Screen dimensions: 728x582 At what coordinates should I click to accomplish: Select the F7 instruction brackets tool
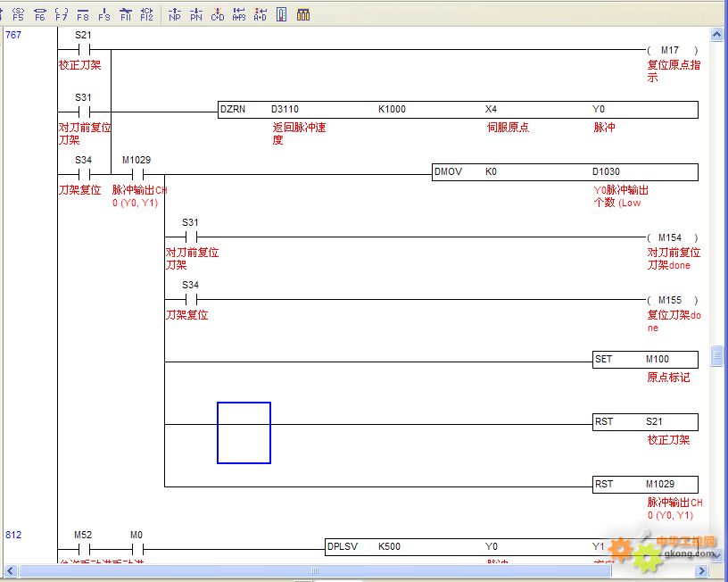62,14
